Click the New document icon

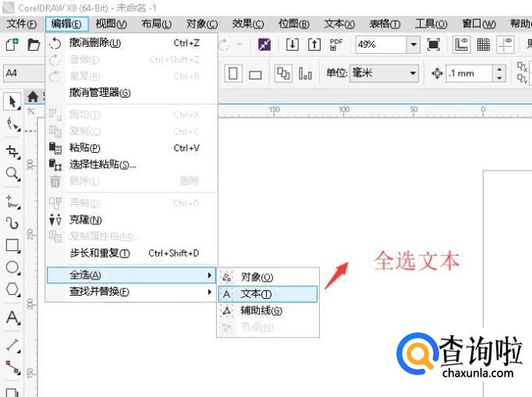tap(12, 44)
